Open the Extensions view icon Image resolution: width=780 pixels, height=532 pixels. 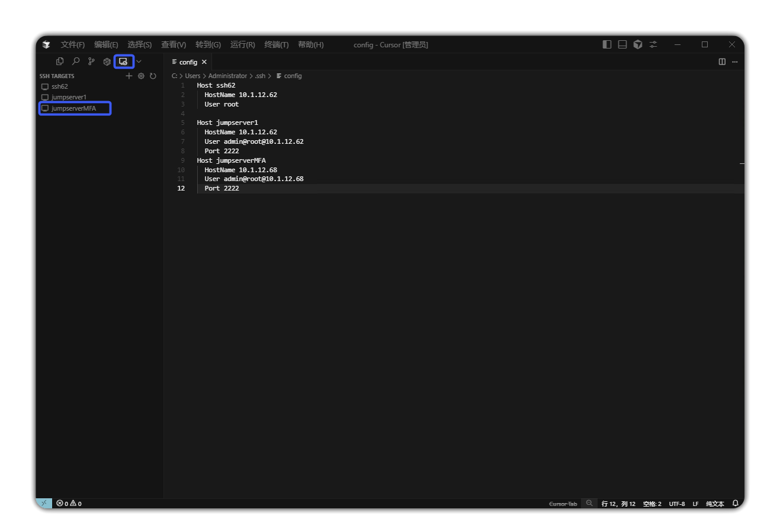click(107, 62)
